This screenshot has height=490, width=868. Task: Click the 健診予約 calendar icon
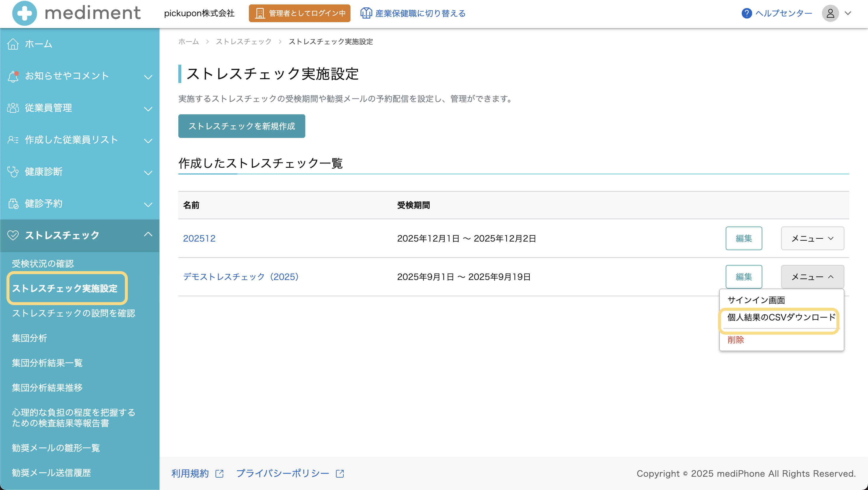(13, 204)
